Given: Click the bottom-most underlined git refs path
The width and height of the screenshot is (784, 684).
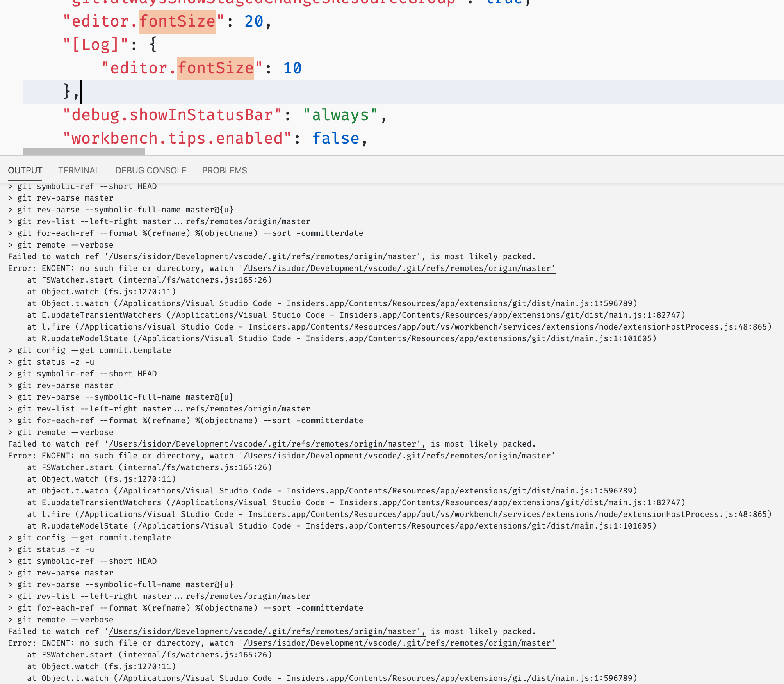Looking at the screenshot, I should click(398, 643).
